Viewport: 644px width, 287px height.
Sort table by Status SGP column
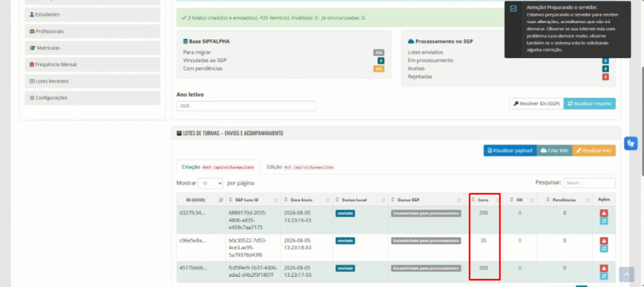pos(426,200)
